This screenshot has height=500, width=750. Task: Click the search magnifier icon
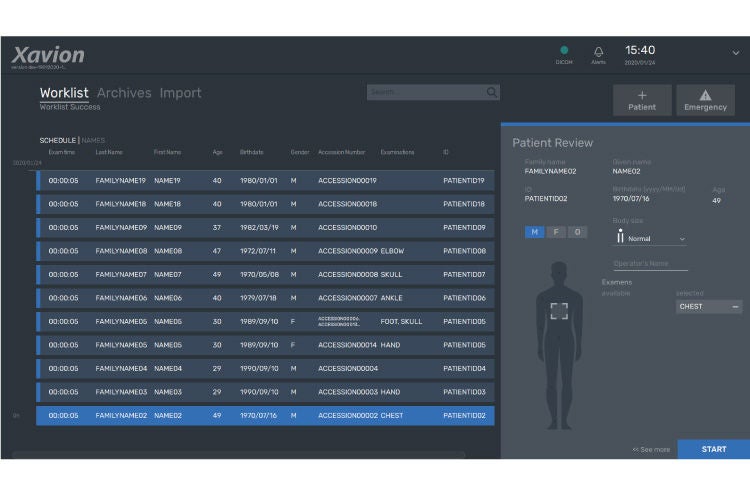coord(492,92)
